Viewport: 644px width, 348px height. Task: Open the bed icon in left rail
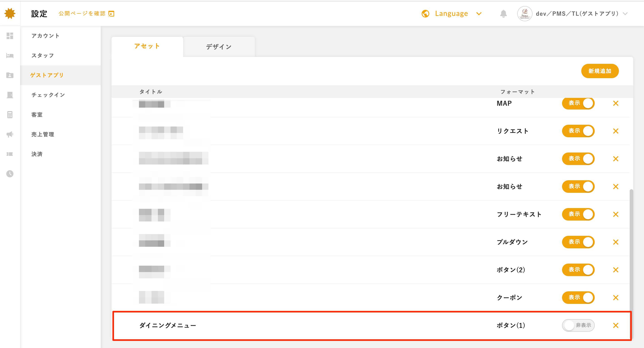pos(10,56)
